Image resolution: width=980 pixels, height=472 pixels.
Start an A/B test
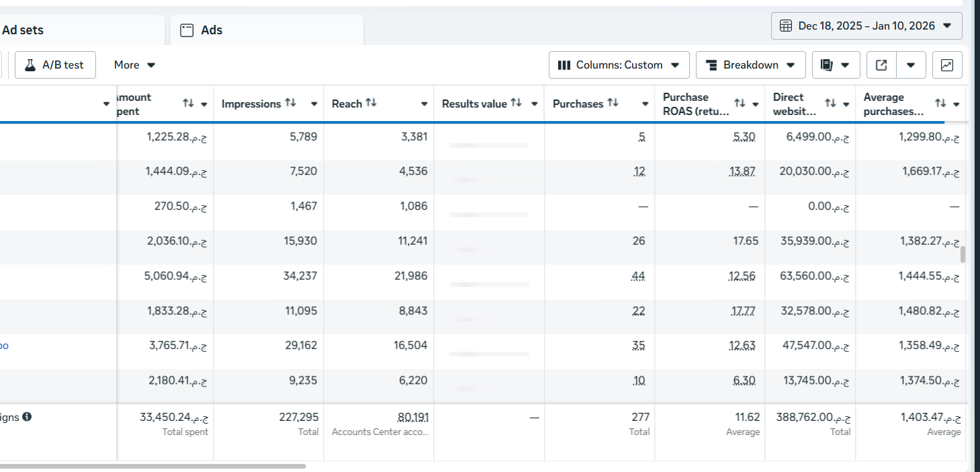[x=55, y=65]
